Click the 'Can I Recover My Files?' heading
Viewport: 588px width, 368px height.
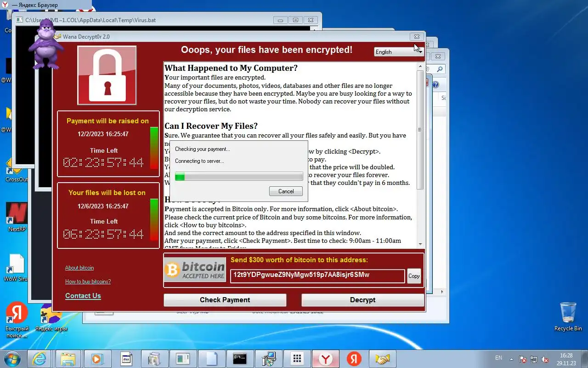[211, 126]
